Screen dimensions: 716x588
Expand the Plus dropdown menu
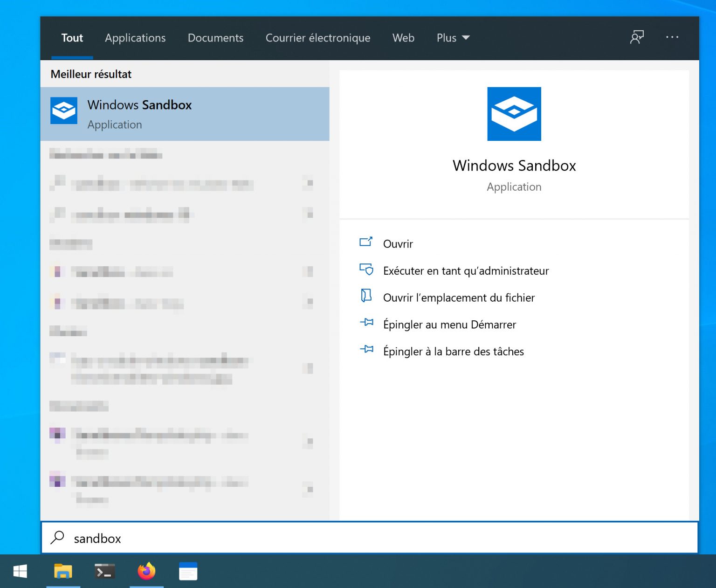(452, 38)
